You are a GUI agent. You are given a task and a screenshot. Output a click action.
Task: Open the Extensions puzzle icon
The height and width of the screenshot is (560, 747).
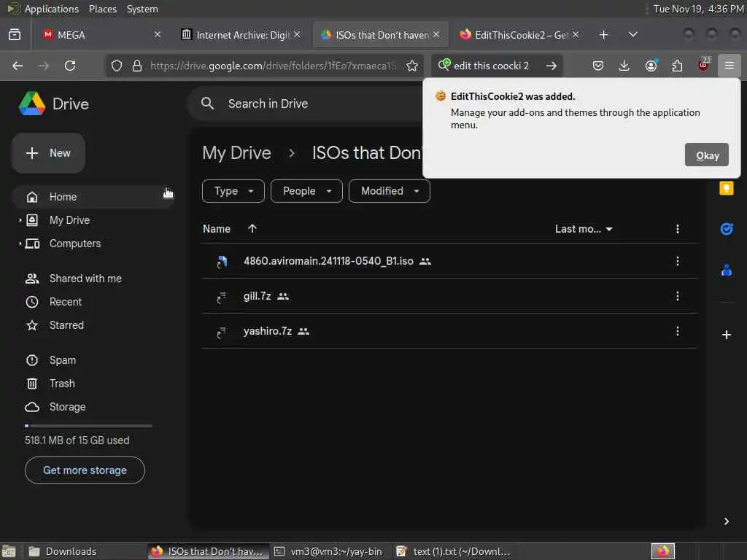[x=677, y=66]
